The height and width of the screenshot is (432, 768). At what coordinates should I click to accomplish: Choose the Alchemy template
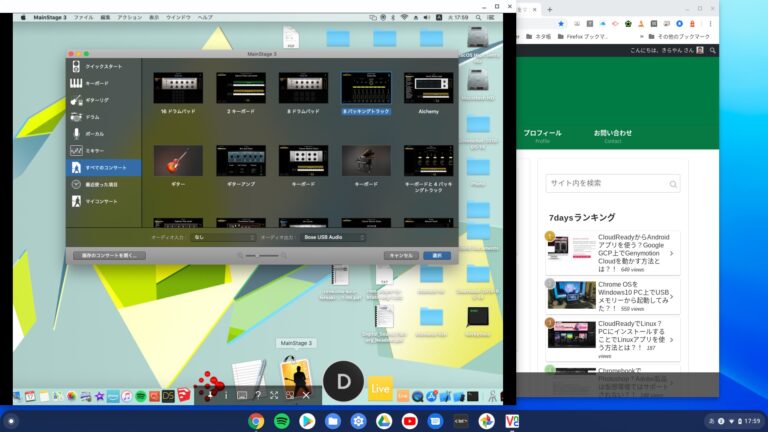coord(429,93)
